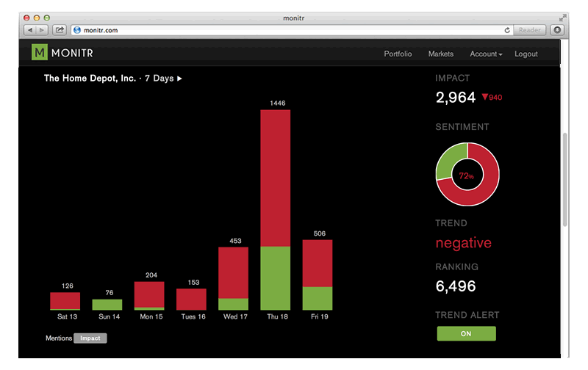Open the Portfolio page
The height and width of the screenshot is (370, 588).
(x=398, y=54)
